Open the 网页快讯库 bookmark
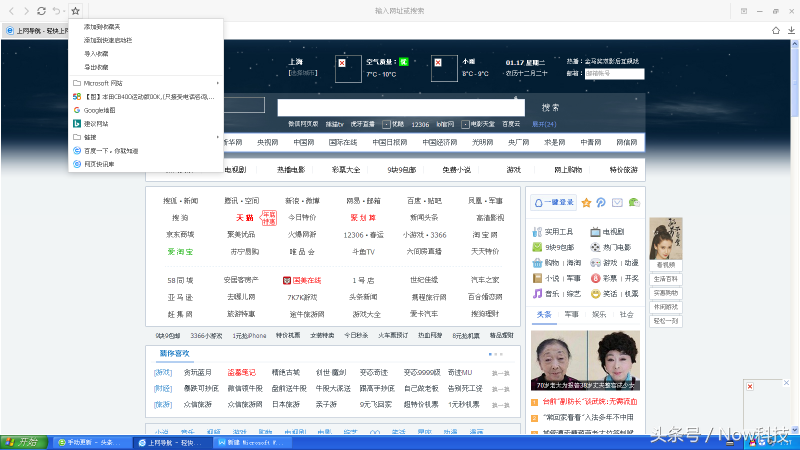Screen dimensions: 800x450 (x=146, y=164)
